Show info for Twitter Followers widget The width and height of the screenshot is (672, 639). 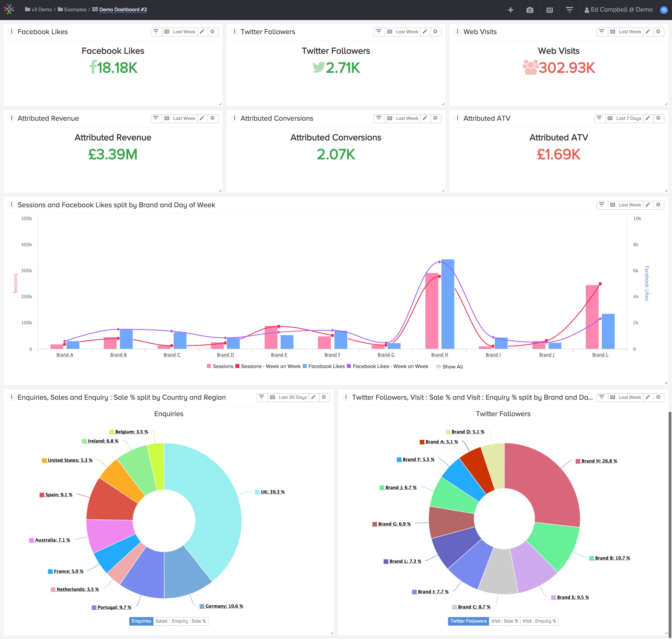tap(234, 32)
